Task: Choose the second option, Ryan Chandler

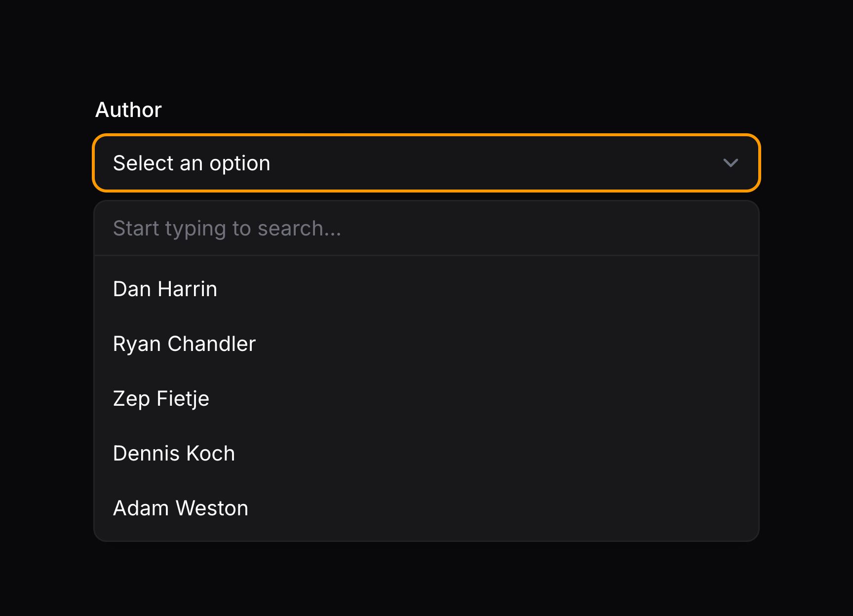Action: (x=184, y=344)
